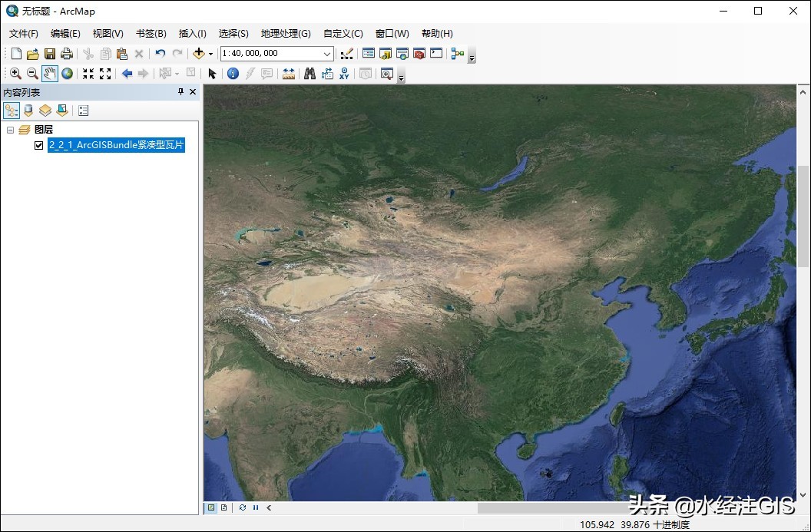Screen dimensions: 811x532
Task: Uncheck the 2_2_1_ArcGISBundle紧凑型瓦片 layer
Action: tap(38, 145)
